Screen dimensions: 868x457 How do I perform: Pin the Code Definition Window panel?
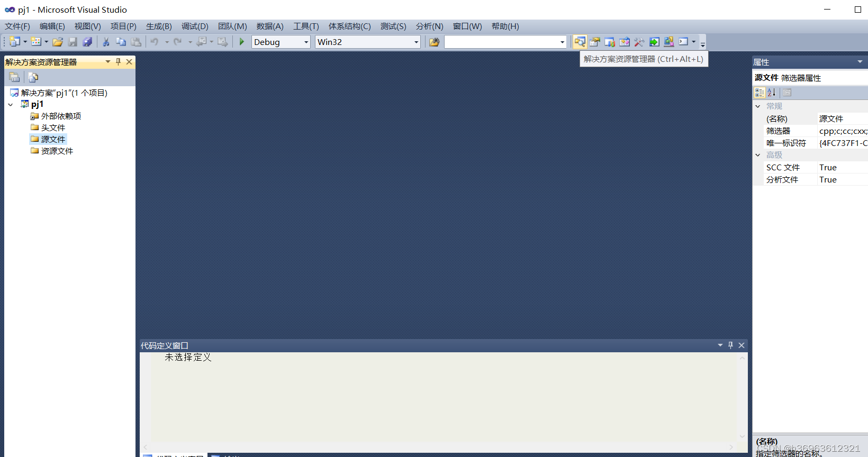(730, 345)
